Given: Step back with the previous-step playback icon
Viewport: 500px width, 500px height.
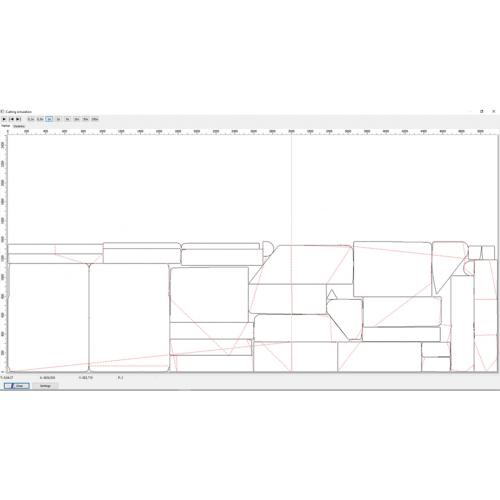Looking at the screenshot, I should [12, 119].
